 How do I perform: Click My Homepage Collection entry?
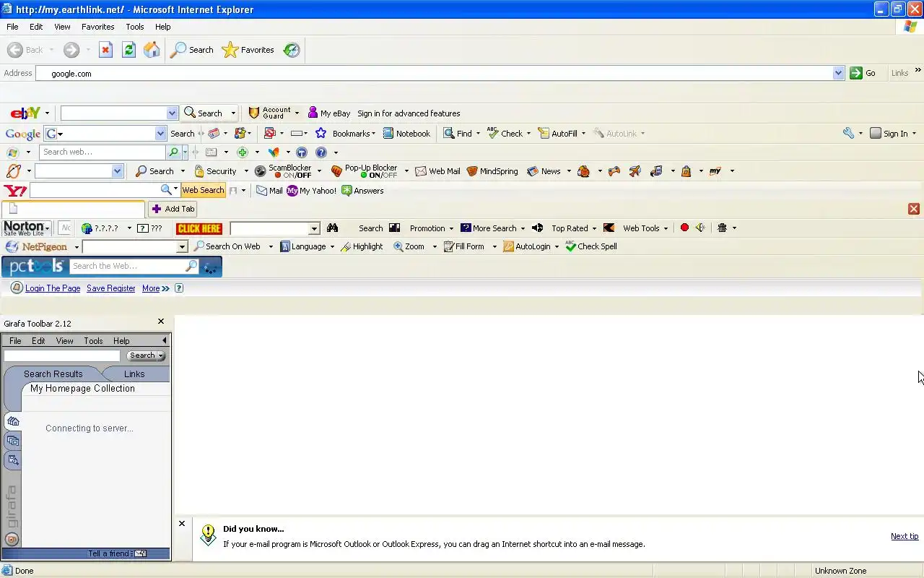[x=82, y=389]
